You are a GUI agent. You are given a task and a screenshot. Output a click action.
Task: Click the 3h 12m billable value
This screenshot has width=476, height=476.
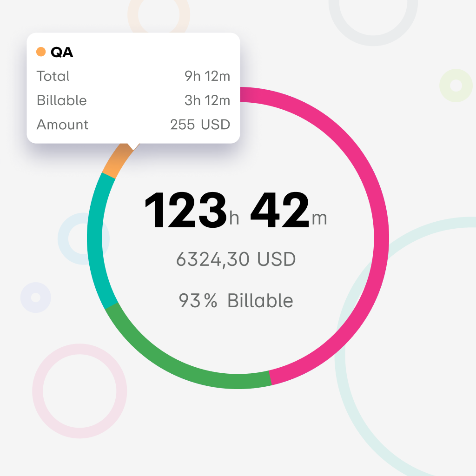(207, 100)
